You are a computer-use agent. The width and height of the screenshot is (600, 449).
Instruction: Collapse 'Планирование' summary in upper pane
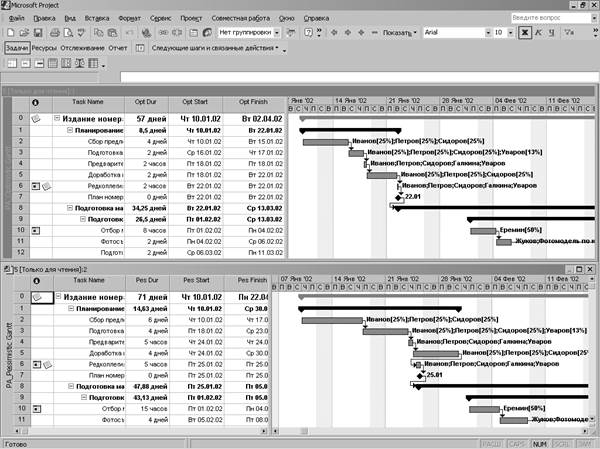click(x=70, y=131)
